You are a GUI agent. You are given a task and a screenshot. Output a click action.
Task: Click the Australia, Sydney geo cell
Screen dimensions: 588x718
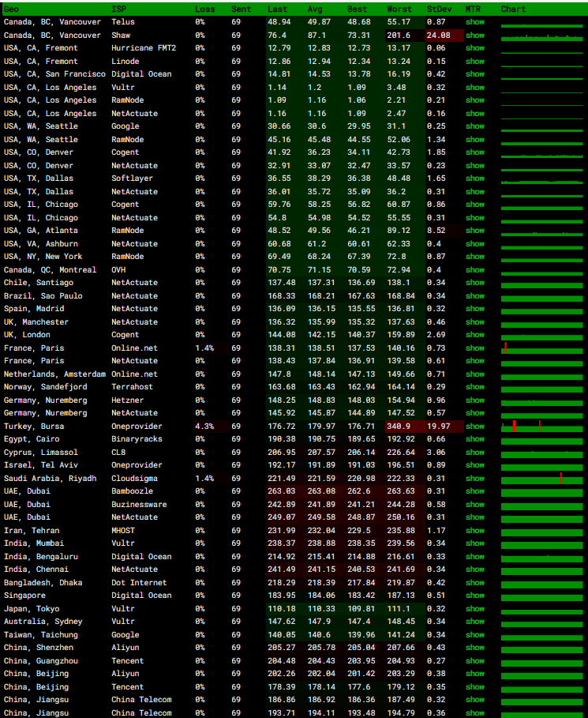(x=43, y=622)
